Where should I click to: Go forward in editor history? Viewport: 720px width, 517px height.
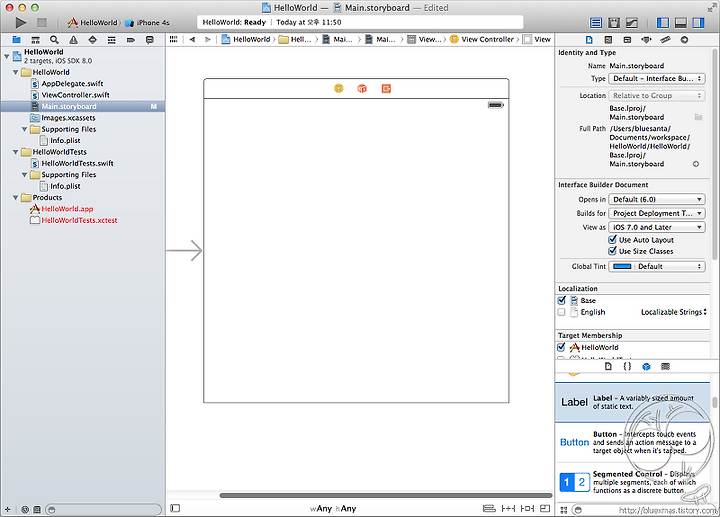pos(208,39)
